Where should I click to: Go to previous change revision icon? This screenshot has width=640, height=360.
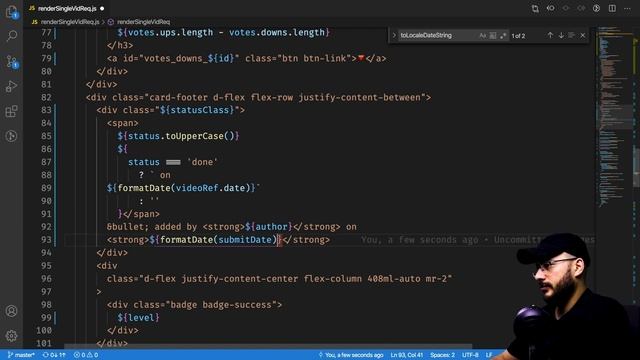point(551,8)
